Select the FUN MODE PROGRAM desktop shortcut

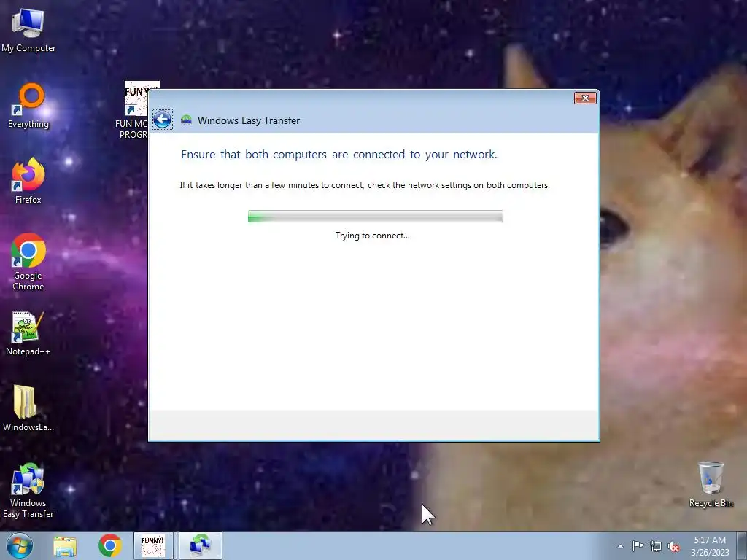click(136, 111)
